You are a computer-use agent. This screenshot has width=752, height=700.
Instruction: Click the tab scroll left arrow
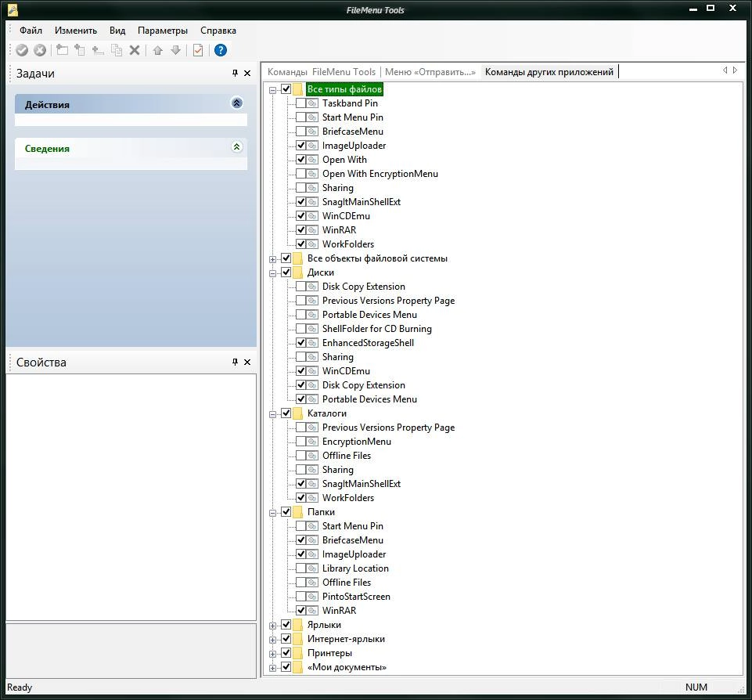[725, 70]
